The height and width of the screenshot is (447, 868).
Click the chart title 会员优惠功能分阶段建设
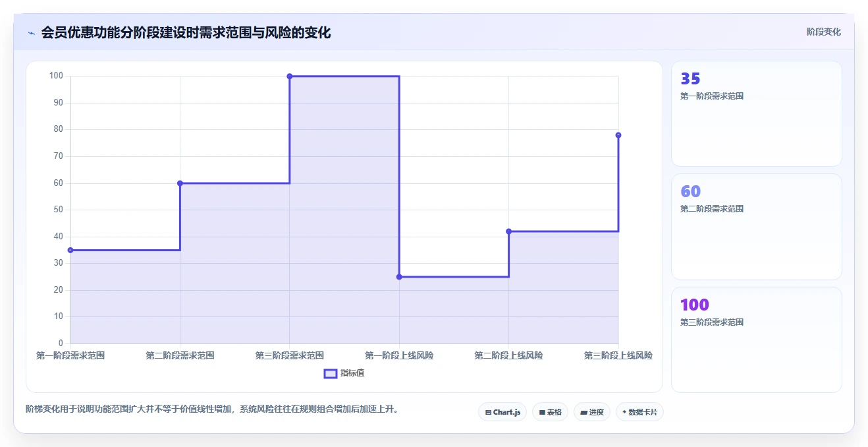coord(186,32)
